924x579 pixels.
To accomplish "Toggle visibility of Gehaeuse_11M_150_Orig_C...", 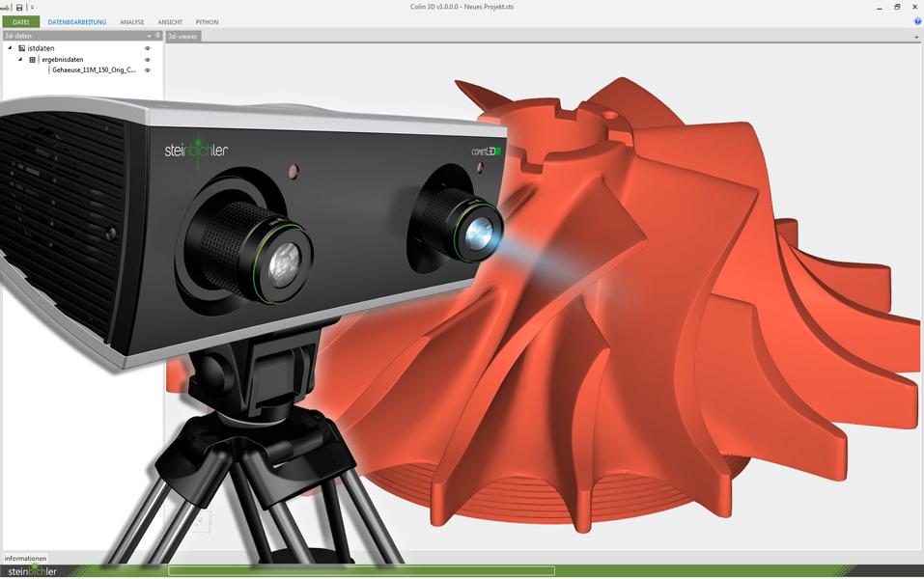I will coord(148,70).
